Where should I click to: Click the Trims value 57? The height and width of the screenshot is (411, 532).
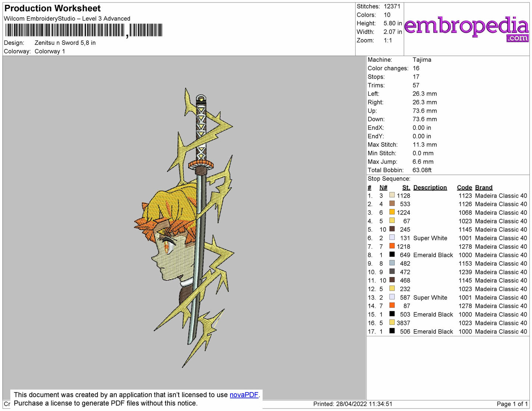click(416, 85)
